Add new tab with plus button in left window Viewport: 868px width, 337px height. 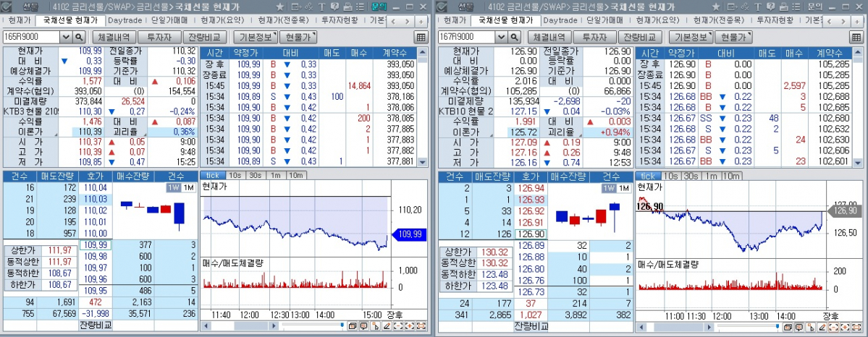[421, 21]
